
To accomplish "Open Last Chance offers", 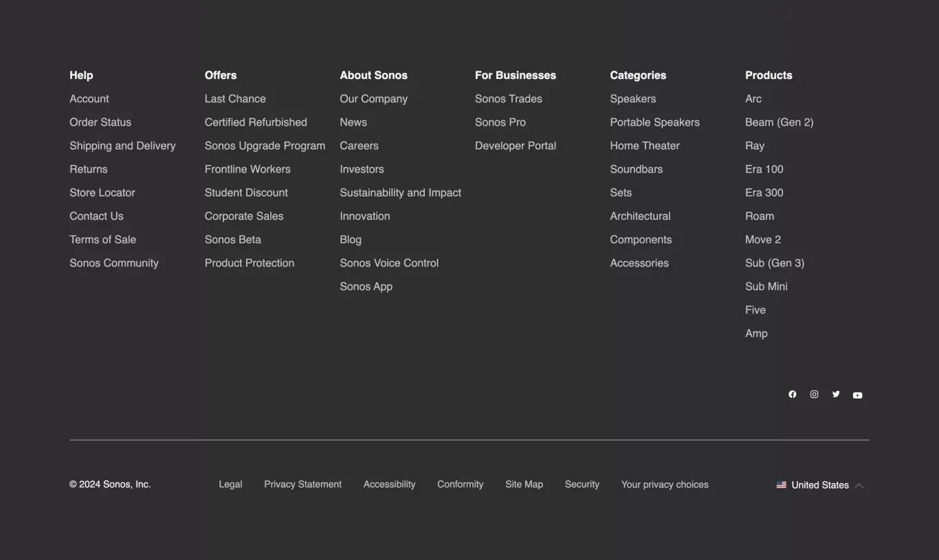I will [x=235, y=99].
